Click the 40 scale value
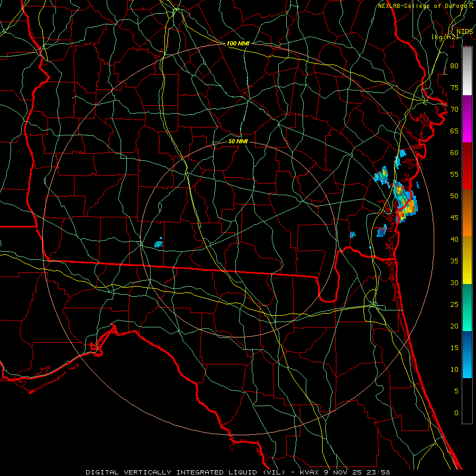This screenshot has width=476, height=476. tap(454, 240)
